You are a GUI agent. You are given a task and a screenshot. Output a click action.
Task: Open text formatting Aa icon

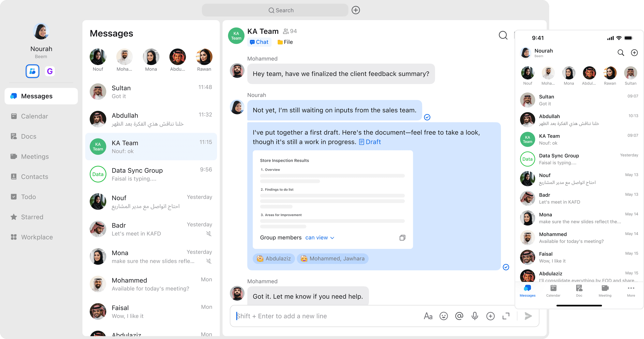pyautogui.click(x=428, y=316)
